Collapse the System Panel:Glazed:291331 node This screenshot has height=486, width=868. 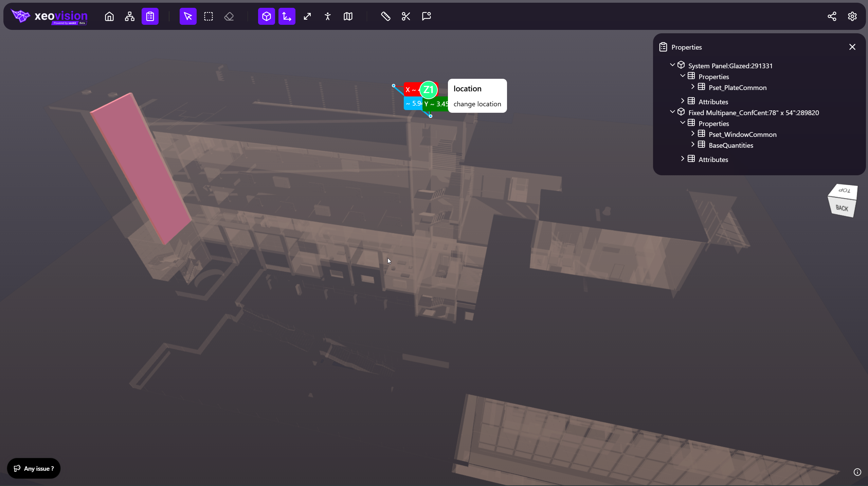point(672,65)
